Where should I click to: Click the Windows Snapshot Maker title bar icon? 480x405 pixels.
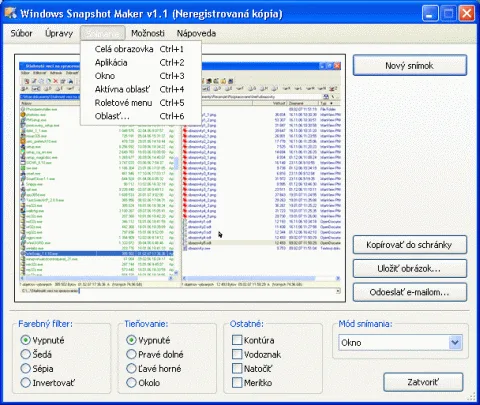(x=11, y=13)
